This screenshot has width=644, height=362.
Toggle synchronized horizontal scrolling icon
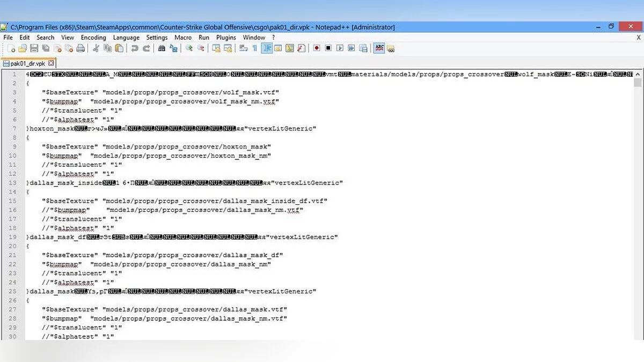pos(228,48)
